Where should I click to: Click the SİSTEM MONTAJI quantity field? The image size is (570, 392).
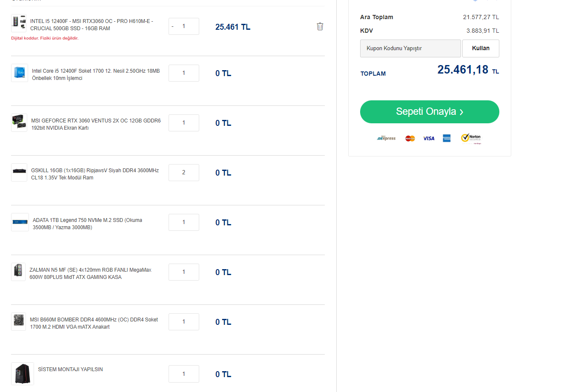[x=184, y=374]
